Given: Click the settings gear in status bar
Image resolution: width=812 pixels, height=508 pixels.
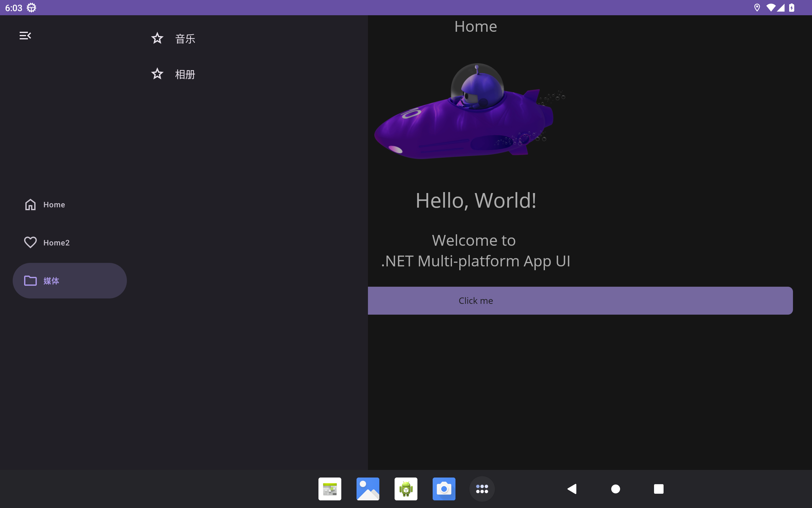Looking at the screenshot, I should click(x=31, y=7).
